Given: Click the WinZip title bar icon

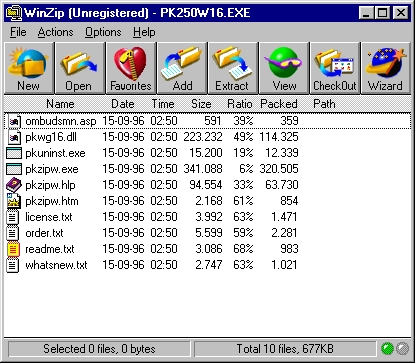Looking at the screenshot, I should (x=14, y=13).
